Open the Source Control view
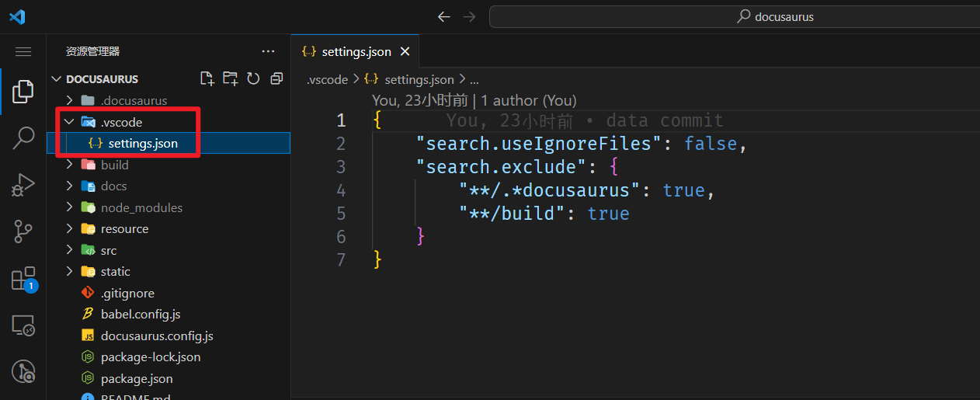The width and height of the screenshot is (980, 400). point(23,231)
